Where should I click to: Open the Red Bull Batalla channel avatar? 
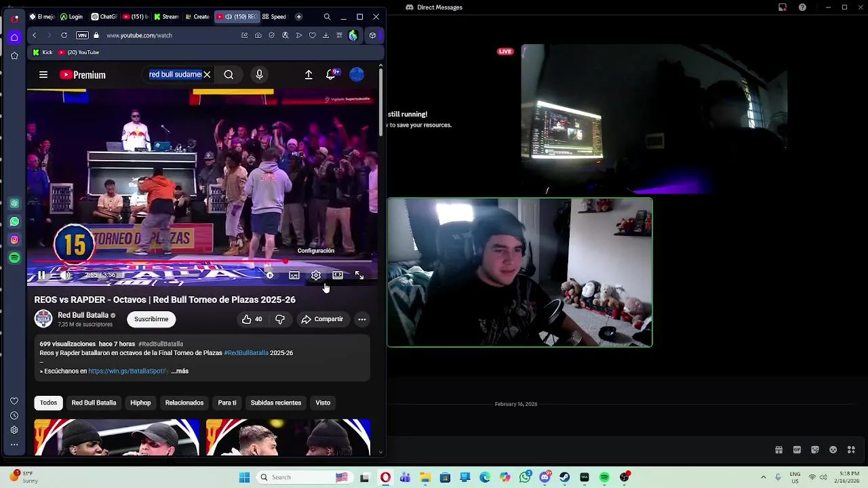(x=43, y=319)
